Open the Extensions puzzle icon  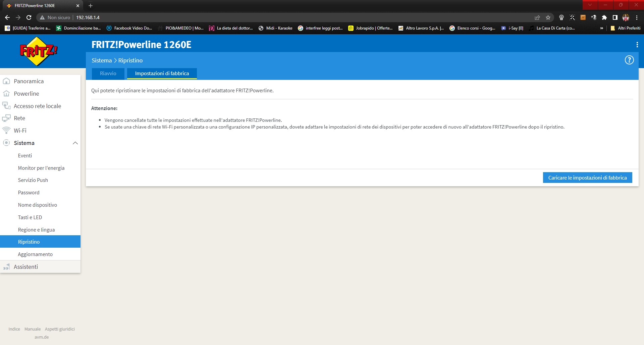pos(604,17)
